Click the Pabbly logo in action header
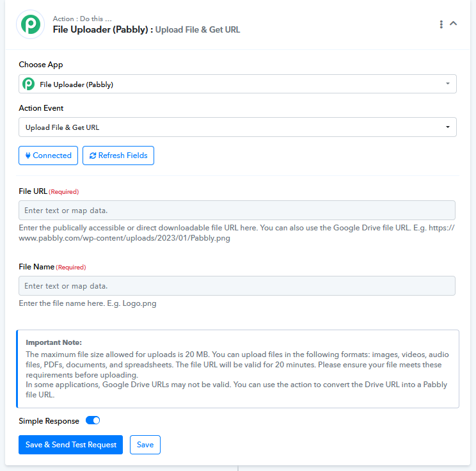Image resolution: width=476 pixels, height=471 pixels. [30, 24]
